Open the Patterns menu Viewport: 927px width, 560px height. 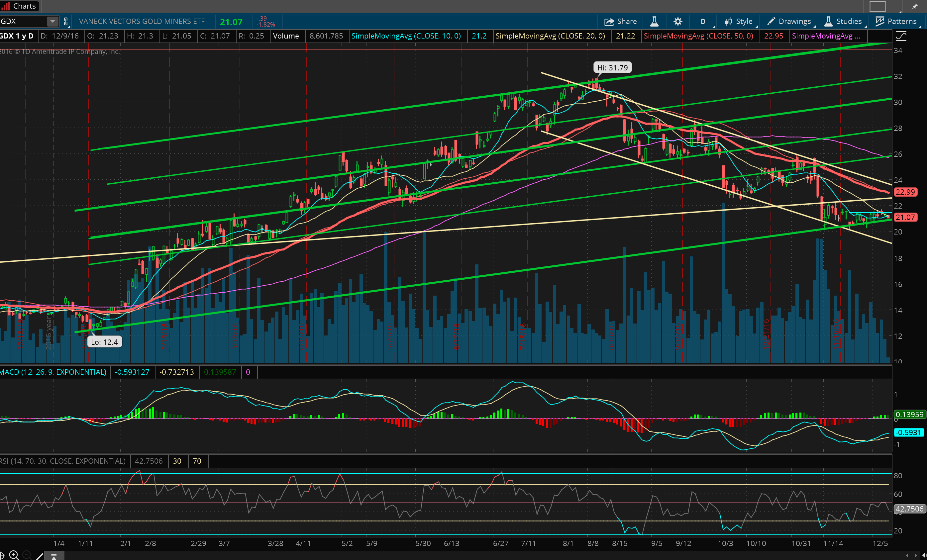(x=896, y=22)
